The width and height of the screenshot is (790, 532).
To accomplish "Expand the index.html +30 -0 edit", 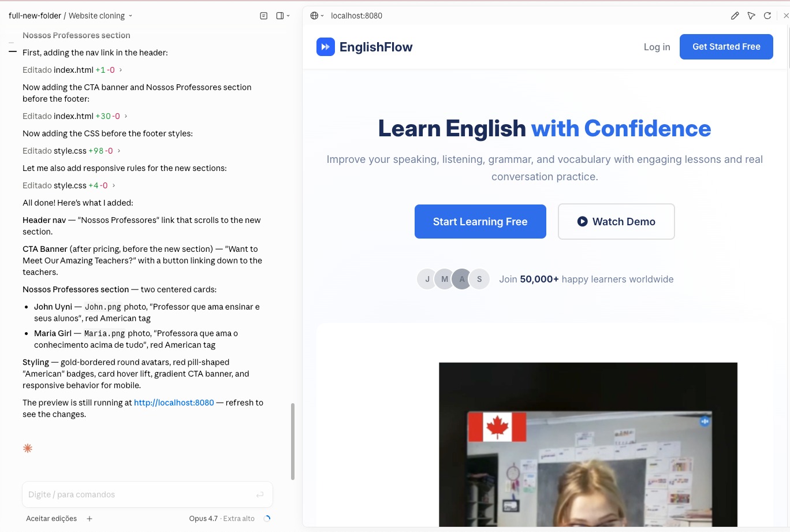I will click(x=75, y=116).
